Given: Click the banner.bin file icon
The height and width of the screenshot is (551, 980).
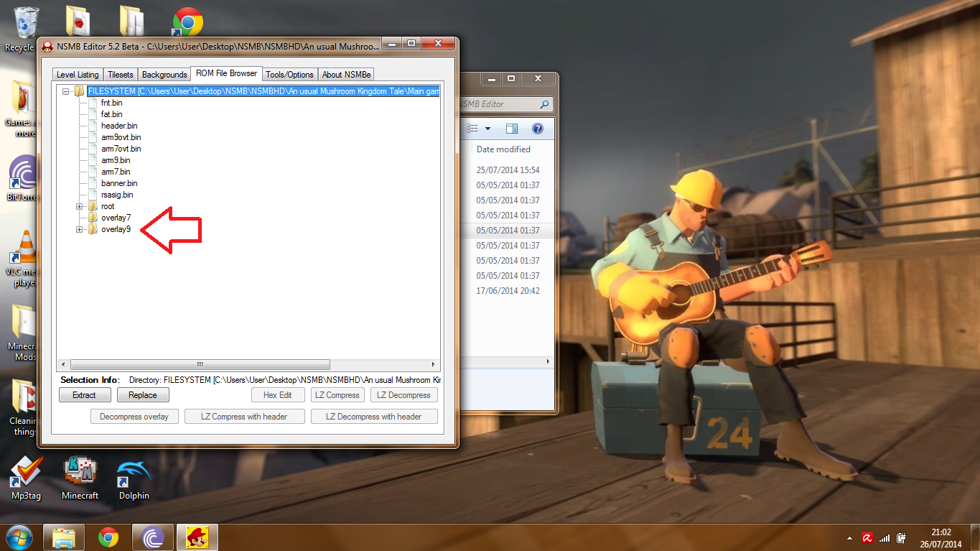Looking at the screenshot, I should [93, 183].
